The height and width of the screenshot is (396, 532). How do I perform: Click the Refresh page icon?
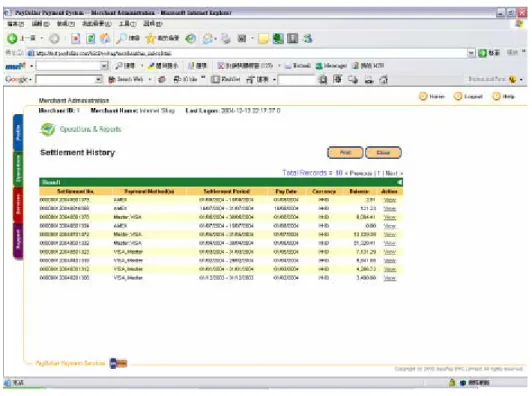(x=91, y=39)
